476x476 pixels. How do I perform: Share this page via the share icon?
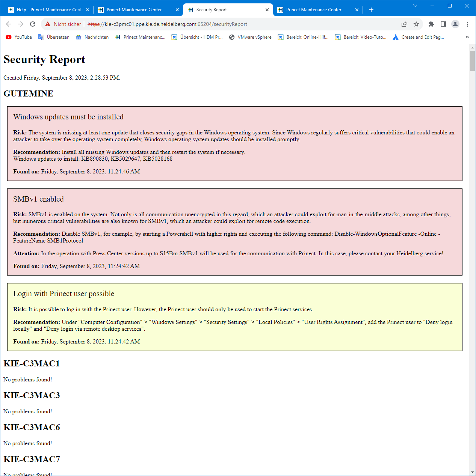tap(404, 24)
